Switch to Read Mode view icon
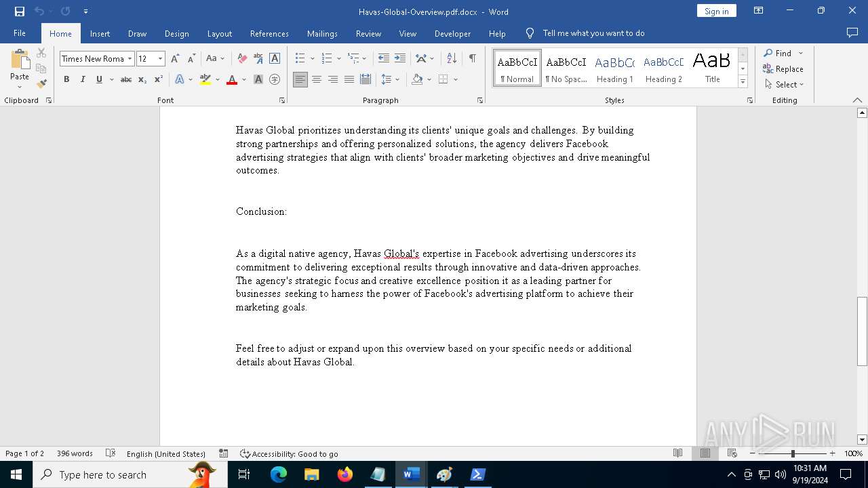The width and height of the screenshot is (868, 488). 677,453
